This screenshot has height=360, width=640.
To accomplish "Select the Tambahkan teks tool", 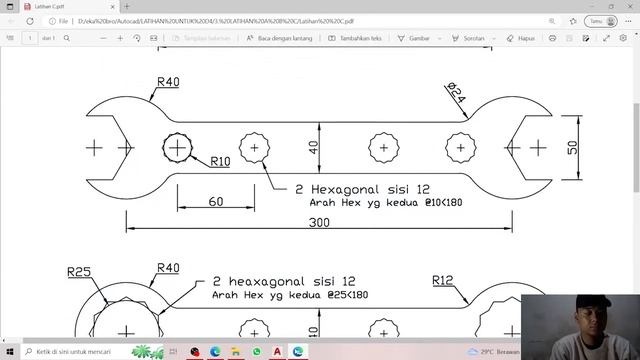I will point(355,38).
